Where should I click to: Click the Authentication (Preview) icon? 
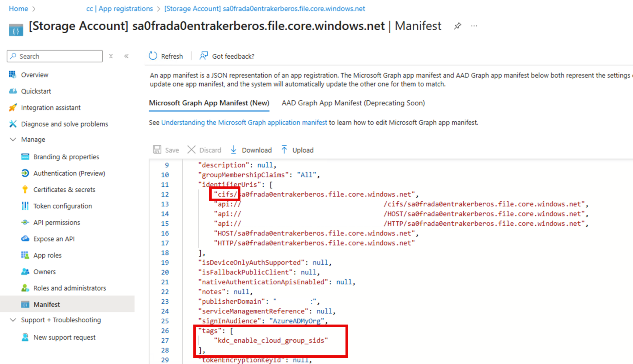[x=25, y=173]
